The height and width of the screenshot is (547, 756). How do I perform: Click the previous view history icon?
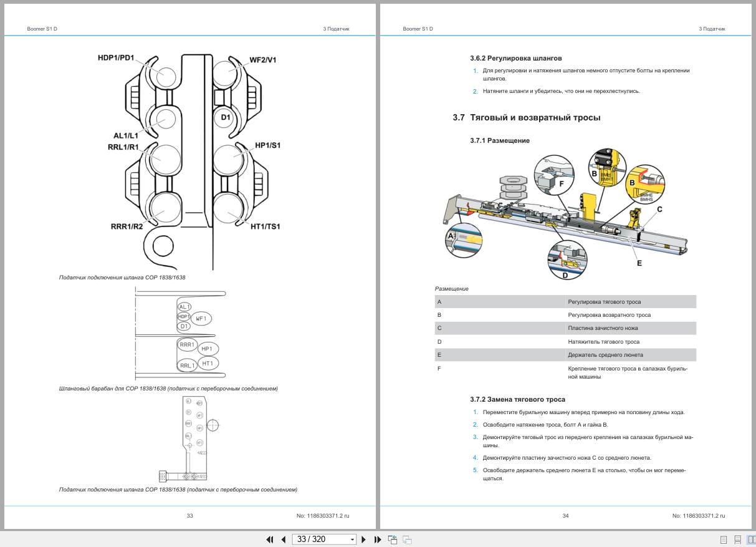point(393,539)
